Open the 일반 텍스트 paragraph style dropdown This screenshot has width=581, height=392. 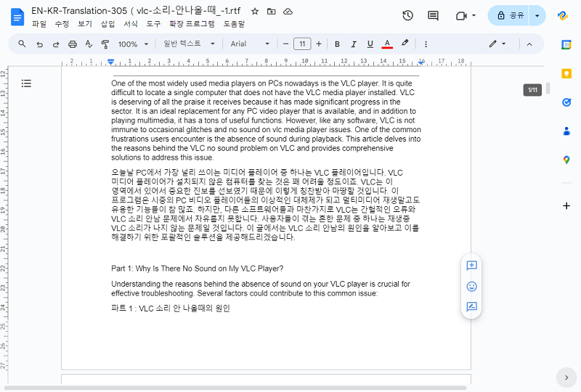(x=189, y=44)
